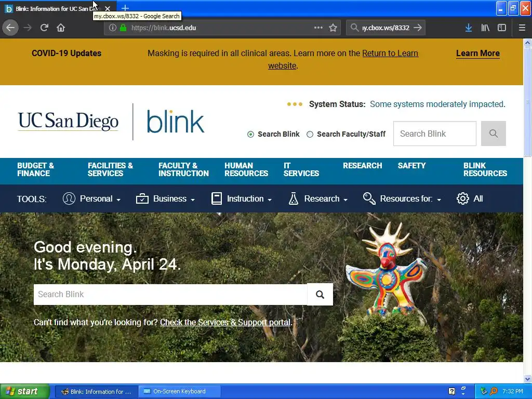Open the Firefox home page icon
The width and height of the screenshot is (532, 399).
[x=61, y=28]
